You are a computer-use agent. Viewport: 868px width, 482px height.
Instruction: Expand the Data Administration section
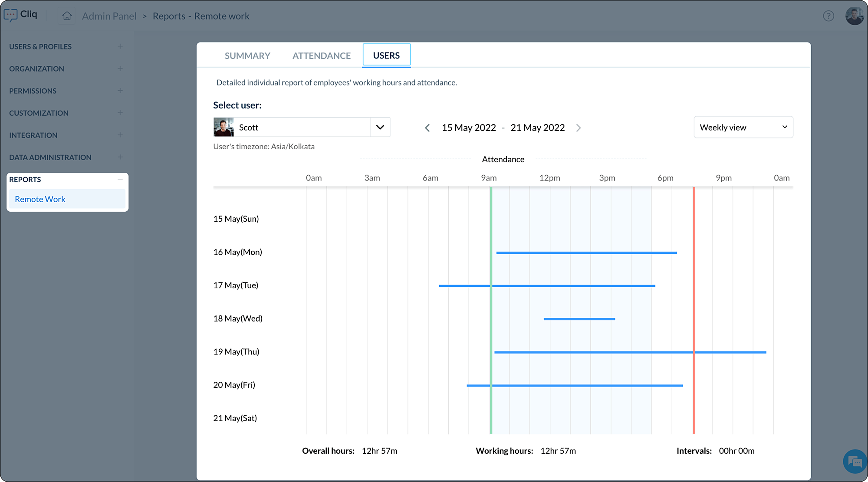120,157
